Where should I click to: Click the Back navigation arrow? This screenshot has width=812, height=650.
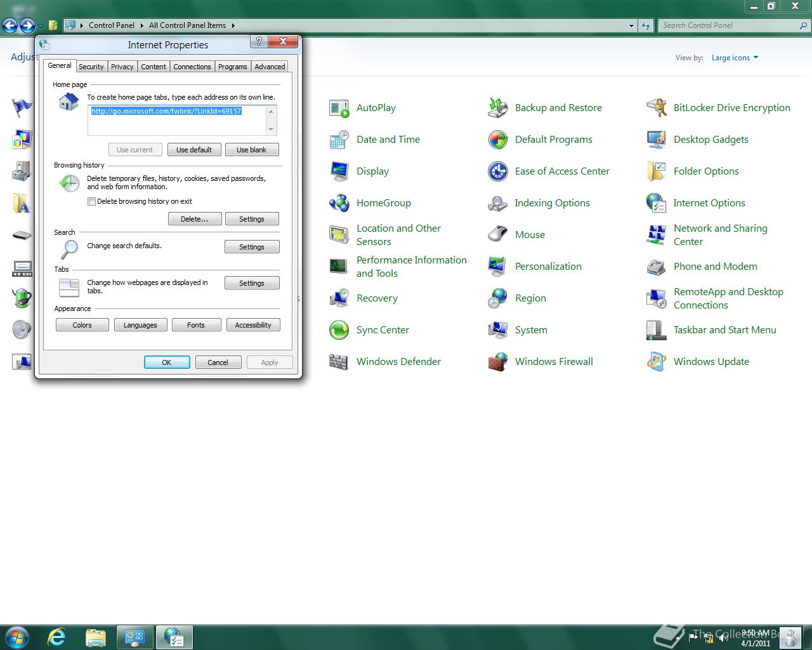click(x=10, y=26)
